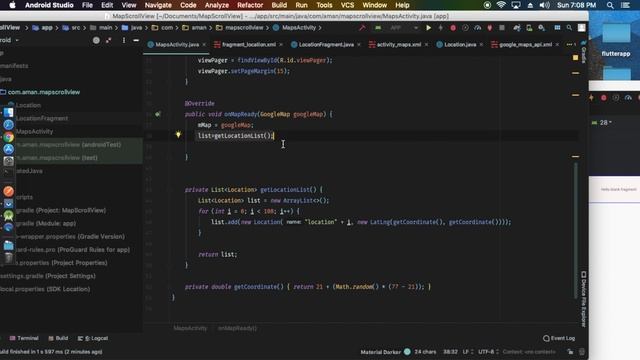This screenshot has height=360, width=640.
Task: Open the Android project view dropdown
Action: [9, 40]
